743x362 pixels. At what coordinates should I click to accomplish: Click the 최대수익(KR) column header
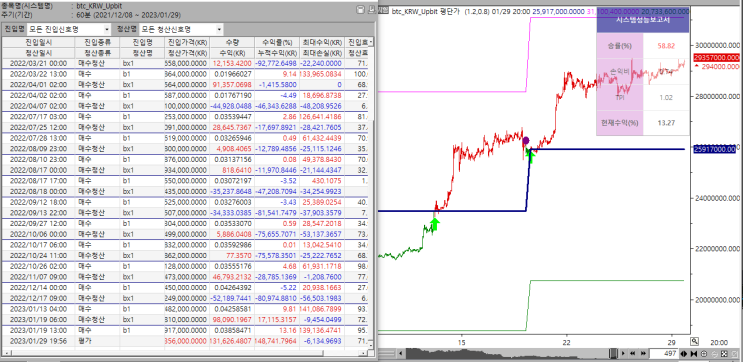[322, 42]
